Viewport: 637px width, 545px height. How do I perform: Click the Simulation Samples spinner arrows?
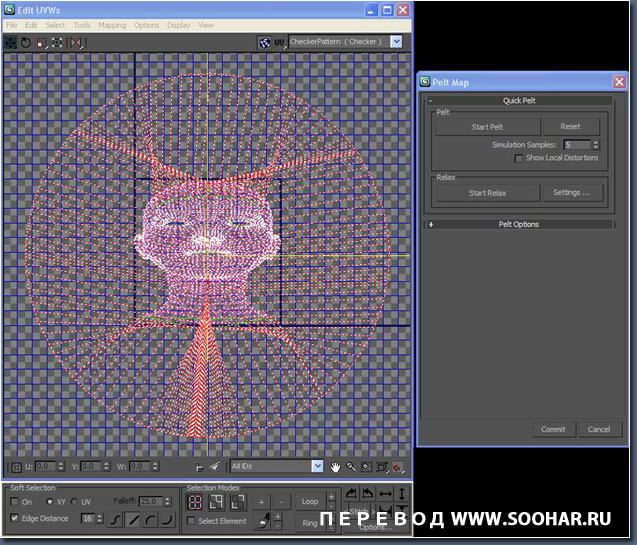(x=596, y=145)
